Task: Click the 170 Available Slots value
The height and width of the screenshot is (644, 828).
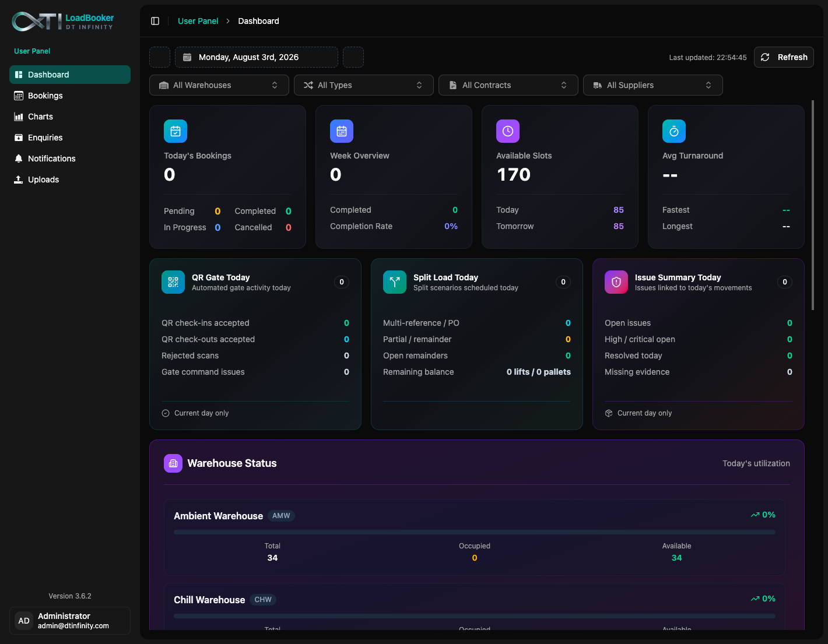Action: point(514,174)
